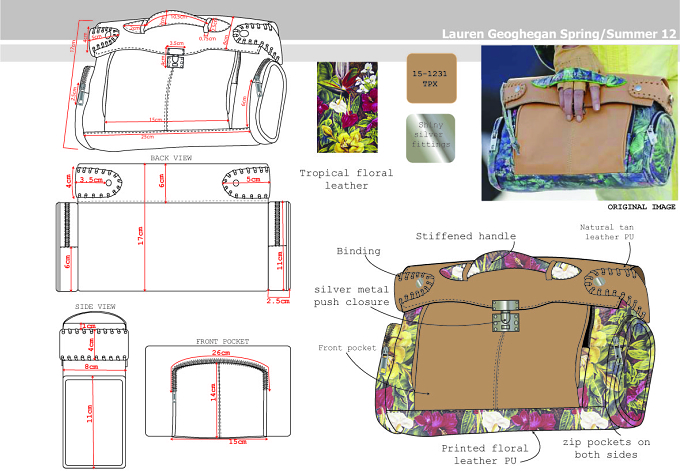Screen dimensions: 680x471
Task: Click the zip pockets on both sides label
Action: [x=606, y=448]
